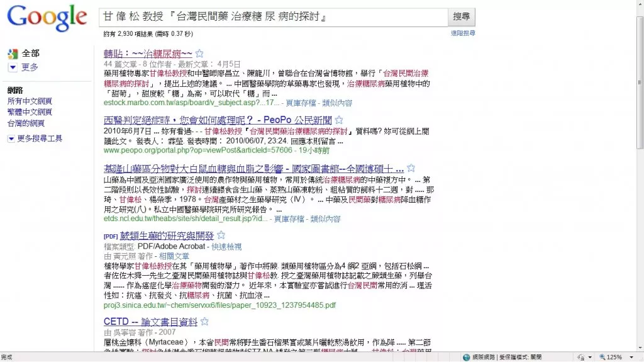
Task: Click the zoom magnifier icon in status bar
Action: click(602, 357)
